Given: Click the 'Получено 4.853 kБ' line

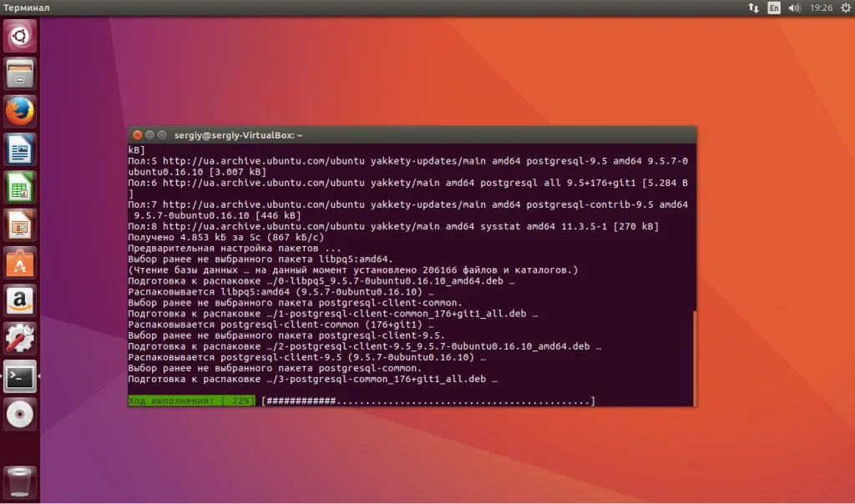Looking at the screenshot, I should (226, 238).
